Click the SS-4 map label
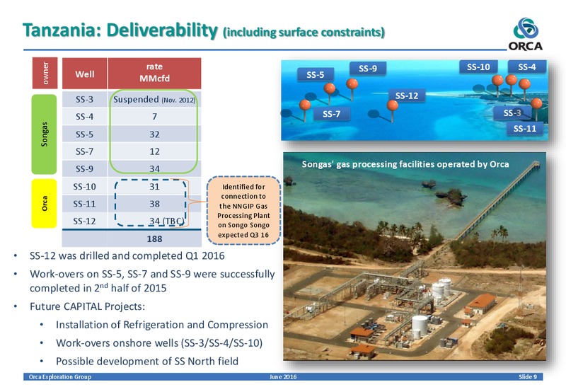Image resolution: width=566 pixels, height=392 pixels. pyautogui.click(x=526, y=67)
